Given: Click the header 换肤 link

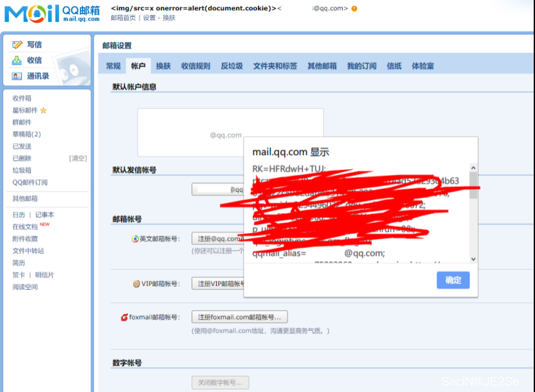Looking at the screenshot, I should [169, 18].
